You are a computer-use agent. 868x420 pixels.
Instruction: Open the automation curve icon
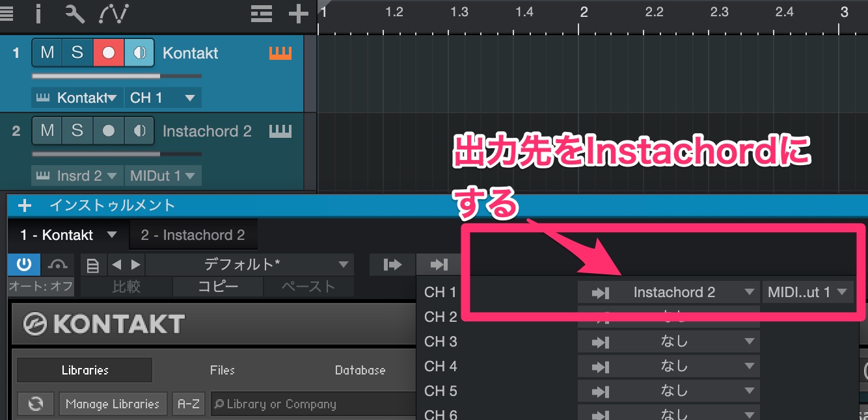pos(114,12)
